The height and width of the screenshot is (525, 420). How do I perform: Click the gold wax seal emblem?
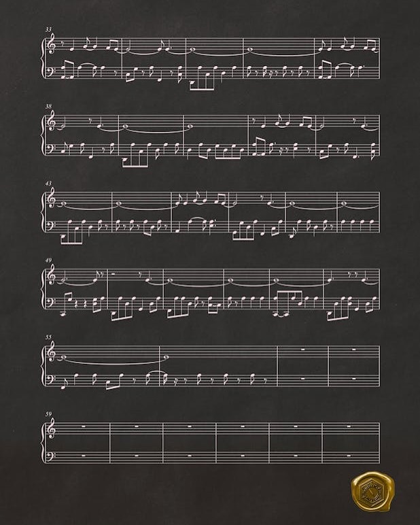373,492
